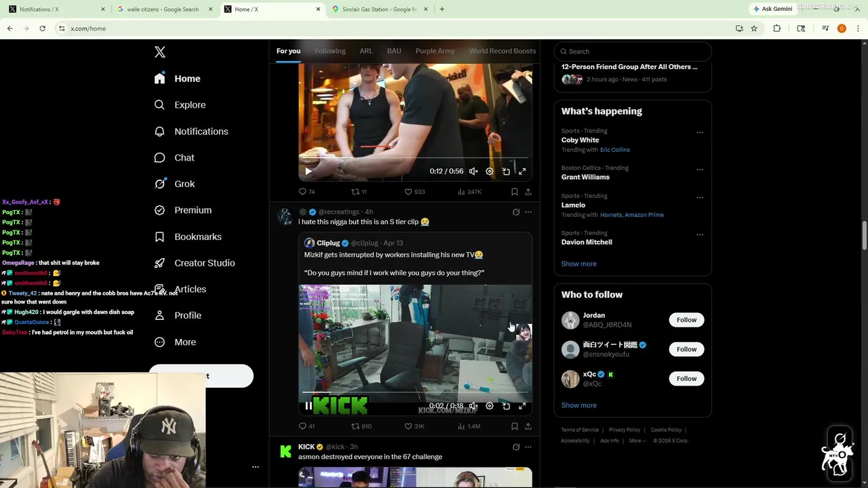This screenshot has height=488, width=868.
Task: Switch to the Purple Army tab
Action: pyautogui.click(x=435, y=51)
